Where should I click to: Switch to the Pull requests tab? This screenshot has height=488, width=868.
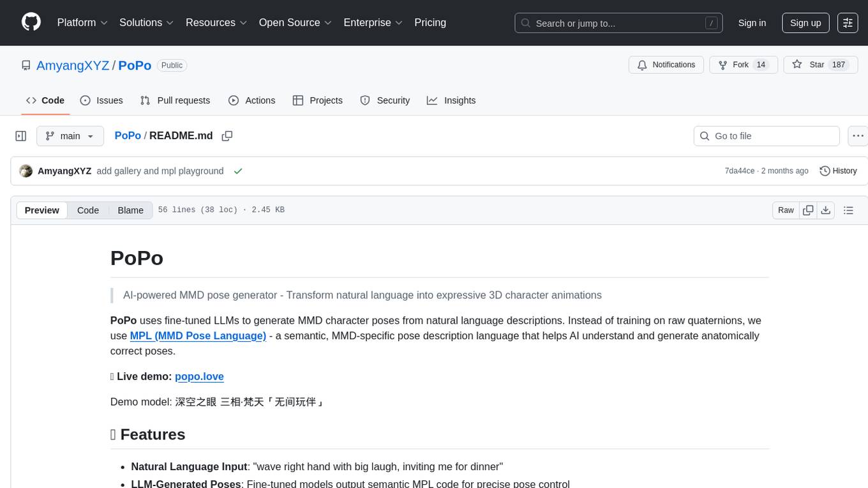tap(175, 100)
